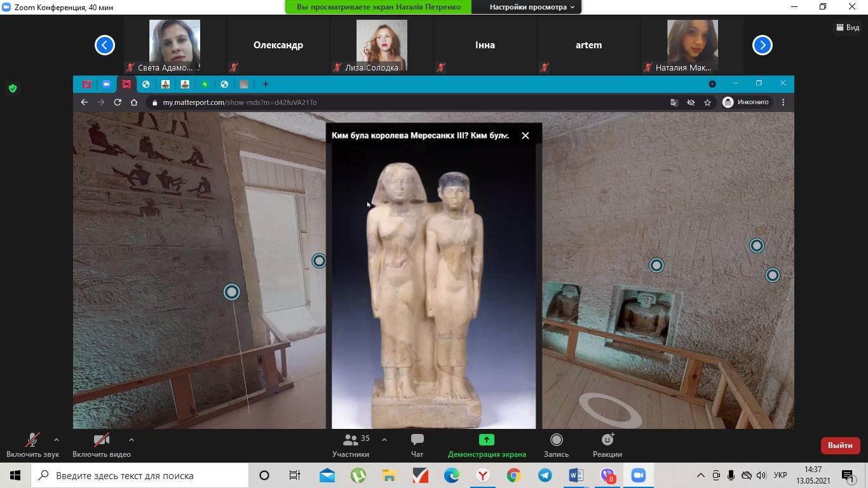Open the Participants panel

point(350,445)
